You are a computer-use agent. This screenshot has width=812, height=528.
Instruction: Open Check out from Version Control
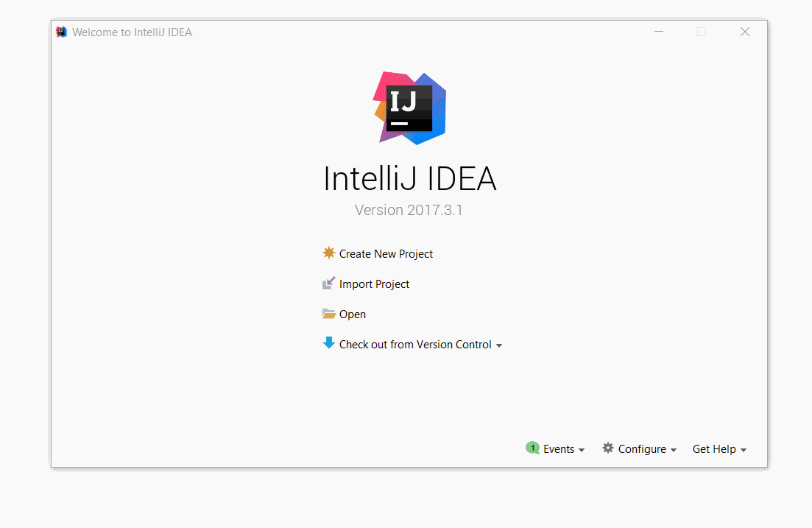(415, 345)
